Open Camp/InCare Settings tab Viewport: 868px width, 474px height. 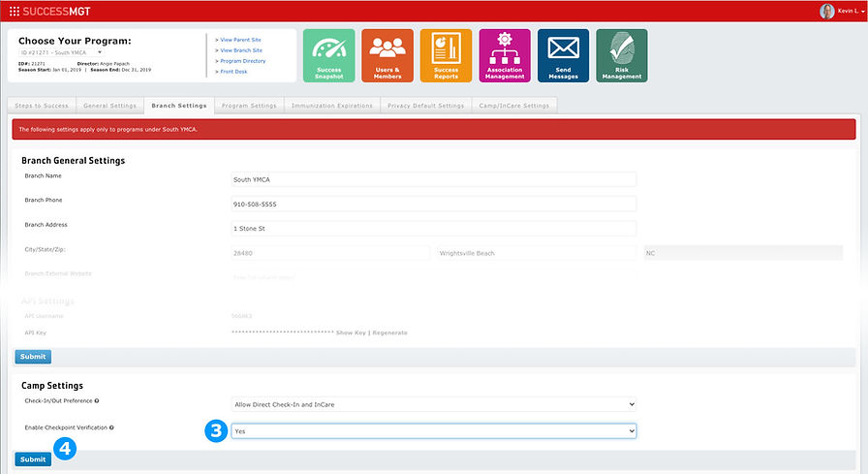coord(514,106)
